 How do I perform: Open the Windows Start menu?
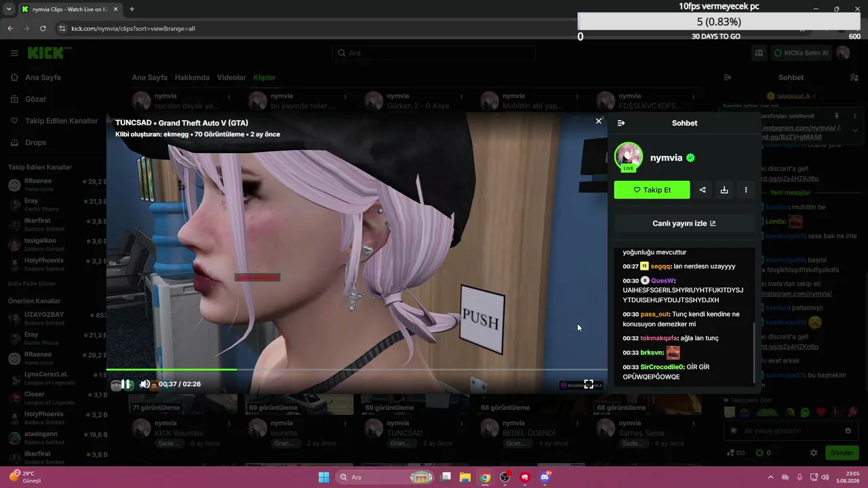tap(323, 477)
